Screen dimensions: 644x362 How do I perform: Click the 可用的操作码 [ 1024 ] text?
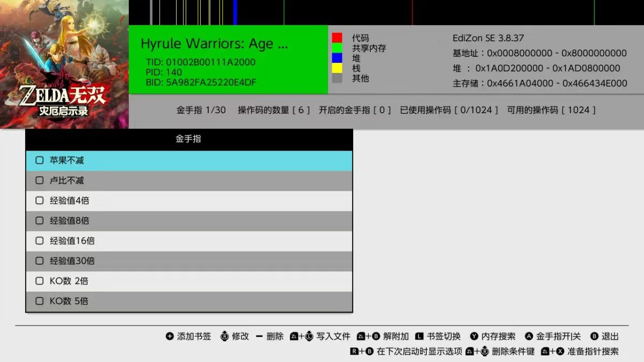tap(552, 110)
